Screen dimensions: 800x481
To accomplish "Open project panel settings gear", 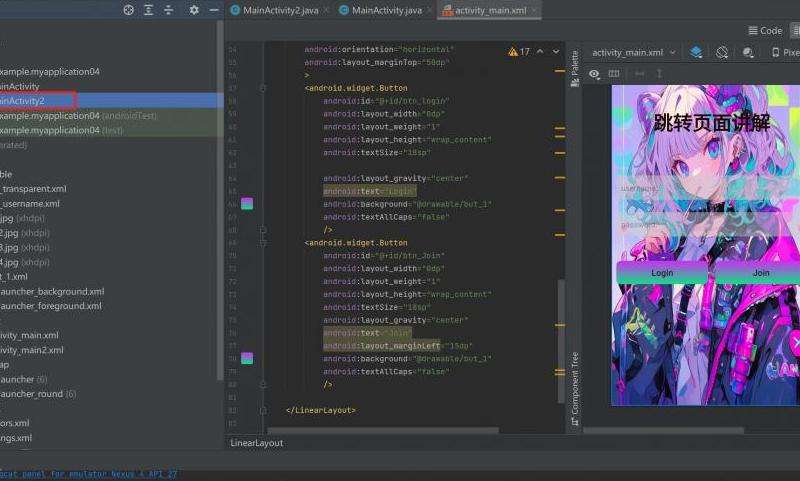I will click(x=194, y=10).
